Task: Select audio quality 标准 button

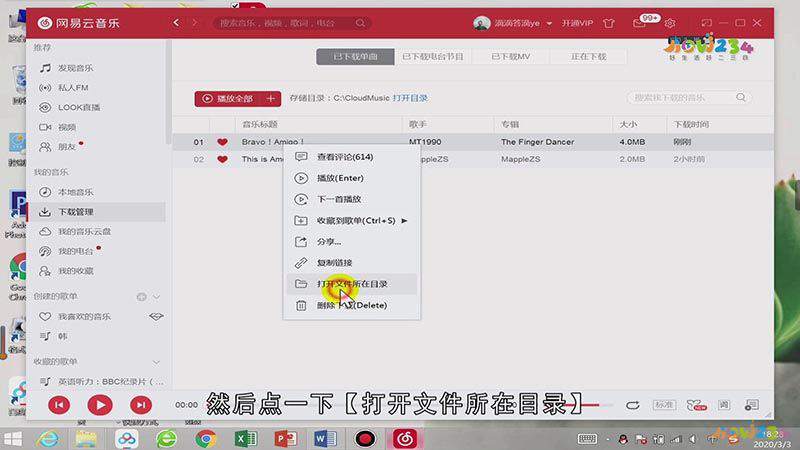Action: coord(664,405)
